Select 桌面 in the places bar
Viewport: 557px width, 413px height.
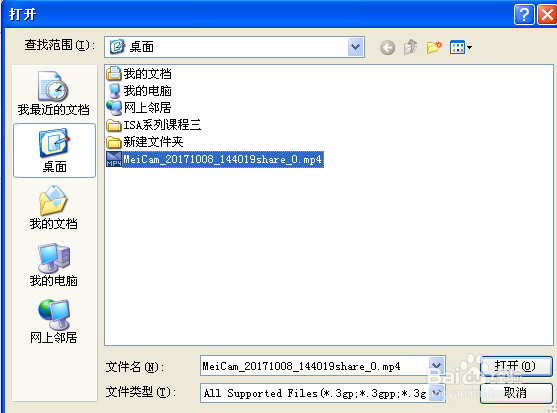point(54,151)
